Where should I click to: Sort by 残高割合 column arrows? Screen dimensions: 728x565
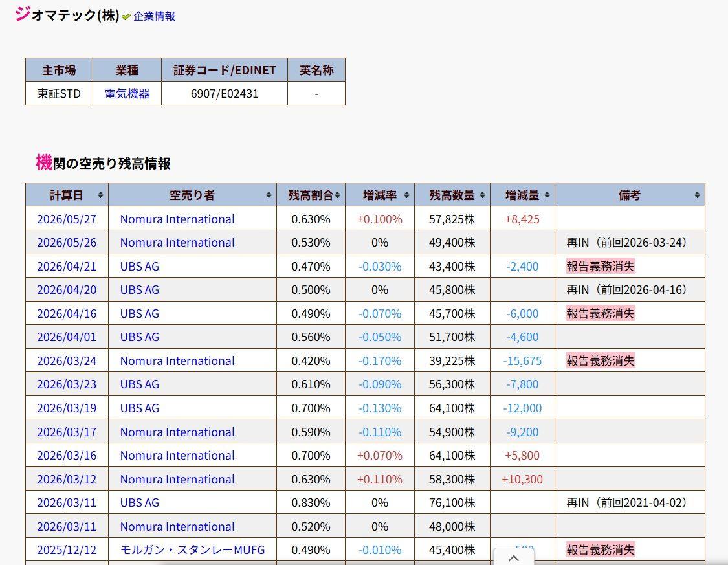coord(338,195)
